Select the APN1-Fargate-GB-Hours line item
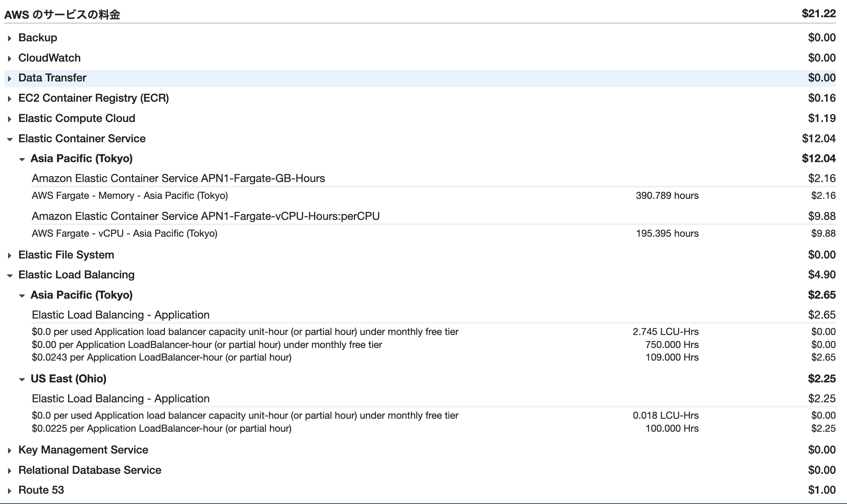847x504 pixels. (178, 178)
